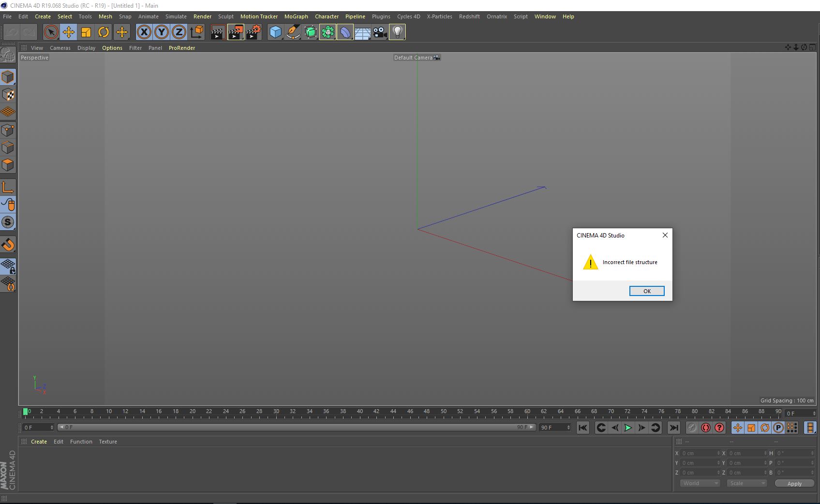
Task: Open the MoGraph menu
Action: coord(296,16)
